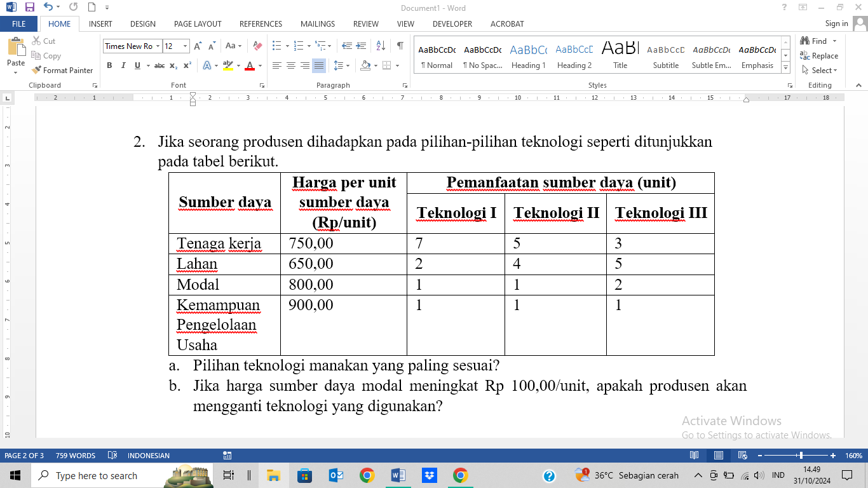Screen dimensions: 868x488
Task: Open File Explorer from taskbar
Action: 273,475
